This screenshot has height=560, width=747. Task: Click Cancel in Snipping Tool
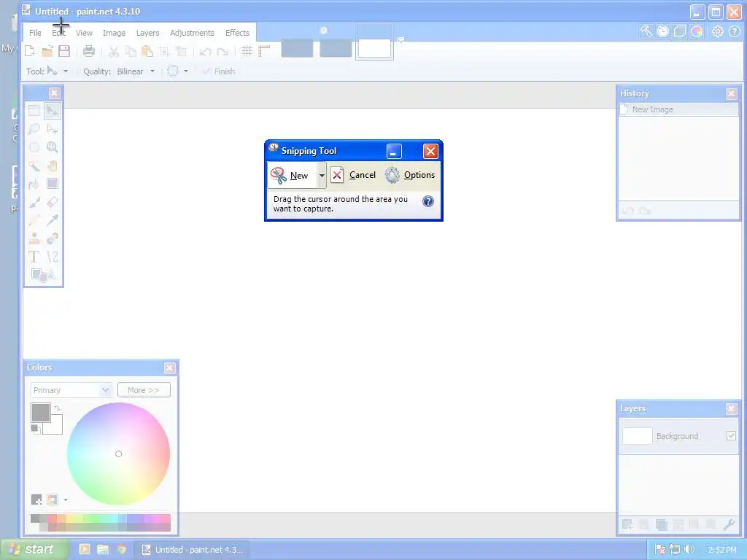coord(354,175)
